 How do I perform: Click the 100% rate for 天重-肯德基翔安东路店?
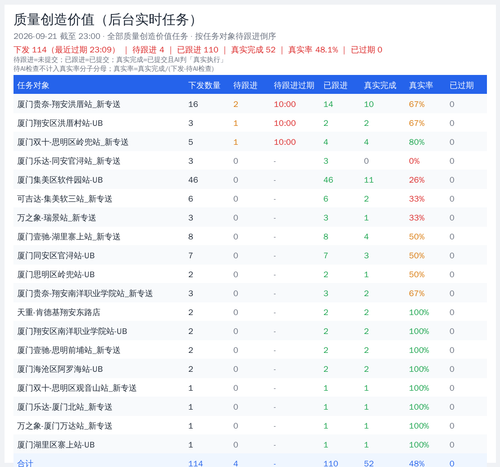(x=419, y=313)
